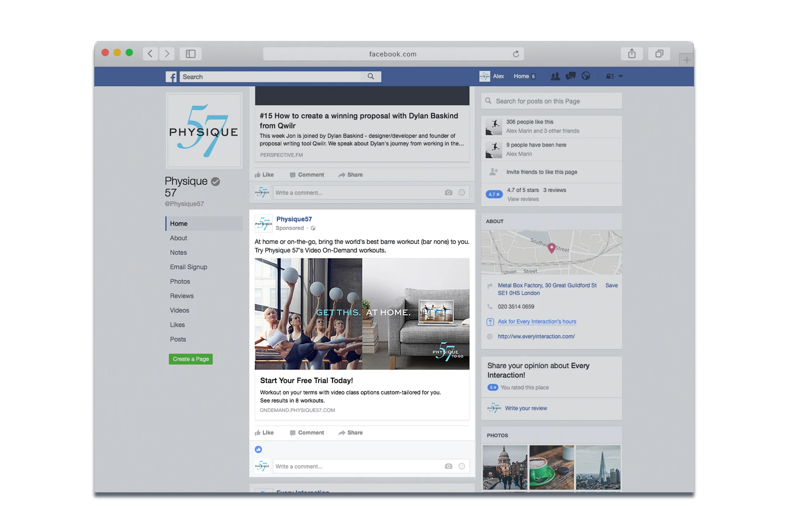Open friend requests icon in top bar

coord(555,76)
